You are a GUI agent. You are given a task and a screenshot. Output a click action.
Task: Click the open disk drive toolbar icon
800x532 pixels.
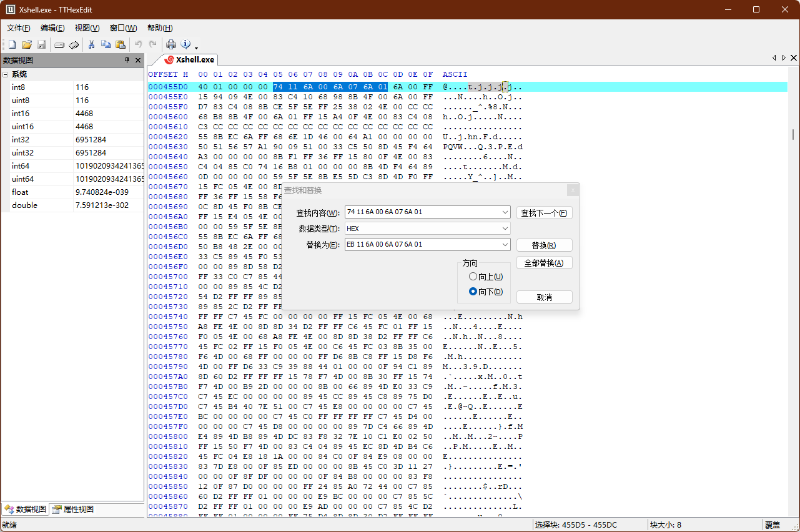pos(59,44)
